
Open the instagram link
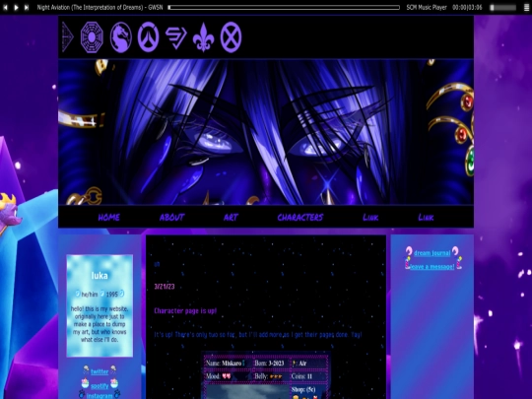pyautogui.click(x=100, y=396)
